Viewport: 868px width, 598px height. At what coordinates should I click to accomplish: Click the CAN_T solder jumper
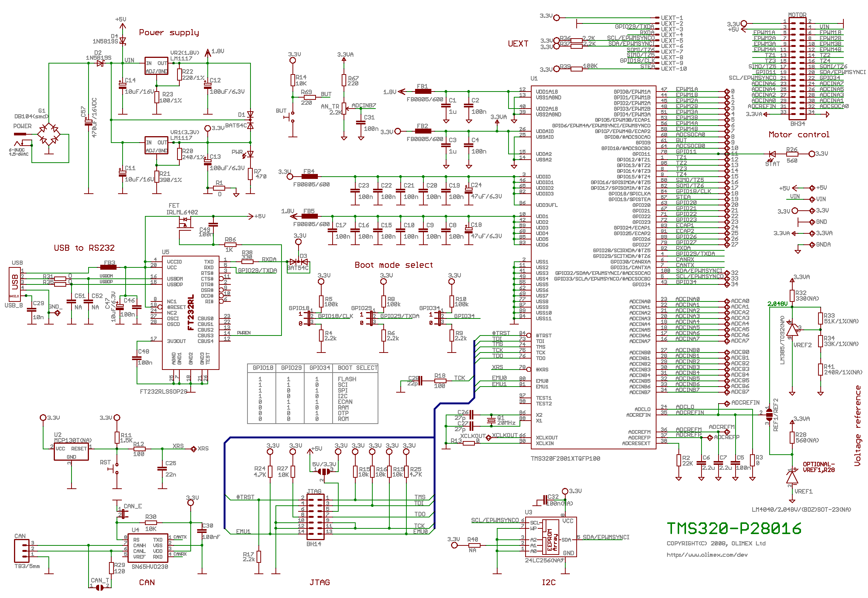[100, 587]
